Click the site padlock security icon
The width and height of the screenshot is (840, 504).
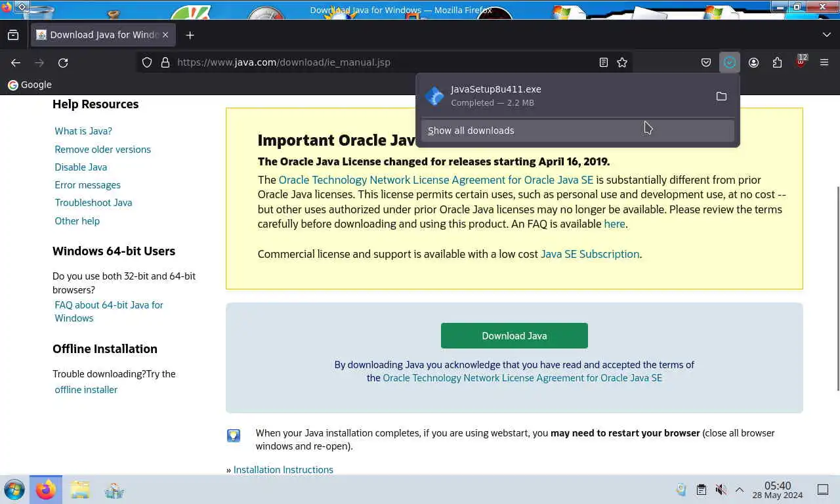[x=165, y=62]
